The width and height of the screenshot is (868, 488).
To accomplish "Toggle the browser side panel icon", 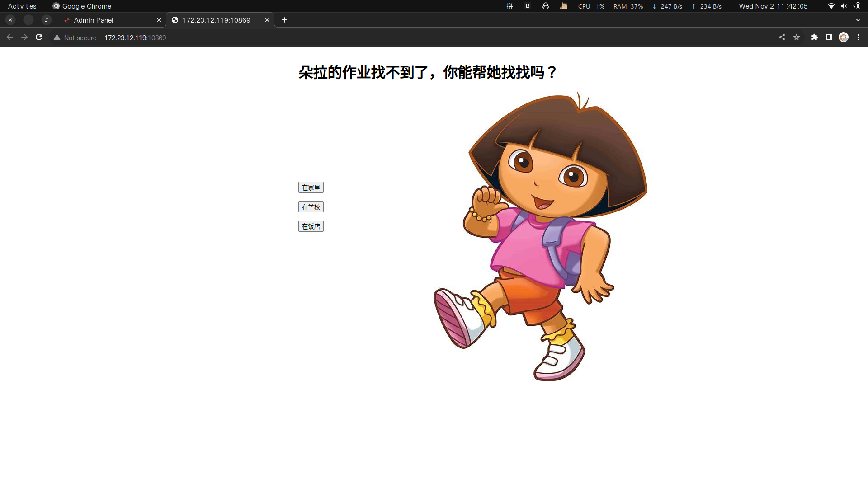I will click(x=829, y=38).
